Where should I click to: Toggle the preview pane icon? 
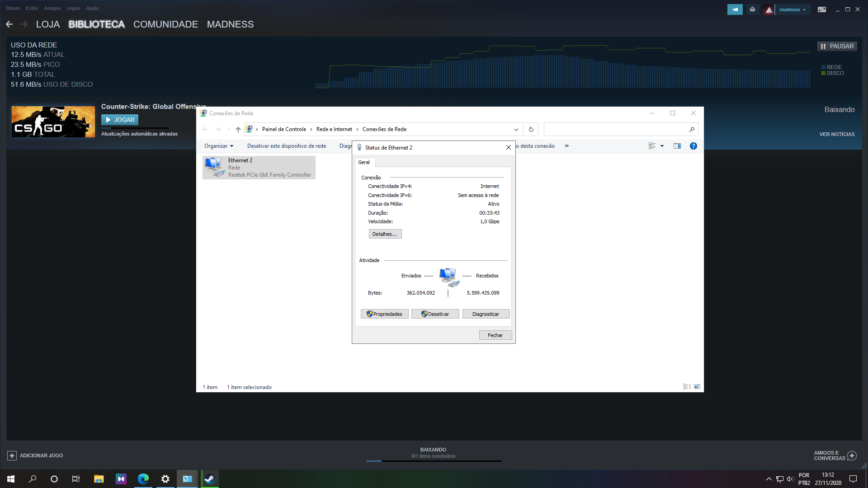(x=677, y=146)
